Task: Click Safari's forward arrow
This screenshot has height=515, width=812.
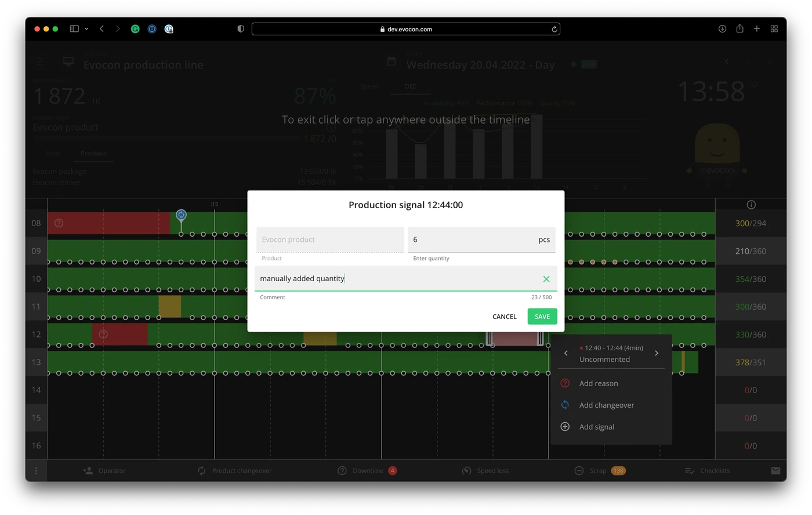Action: click(118, 29)
